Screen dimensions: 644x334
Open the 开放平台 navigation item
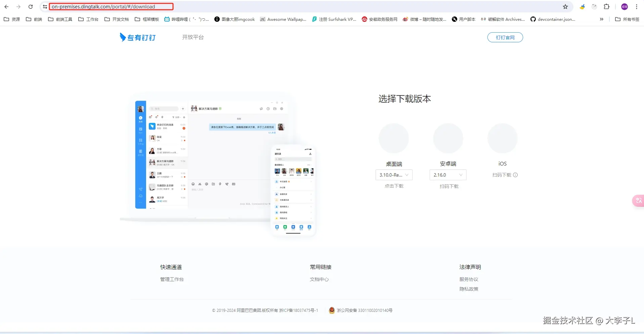point(193,37)
